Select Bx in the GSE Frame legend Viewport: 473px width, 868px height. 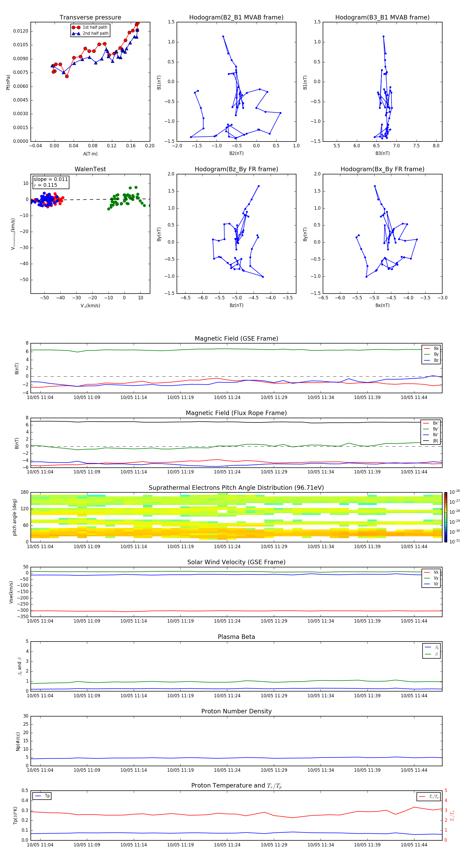(x=431, y=349)
